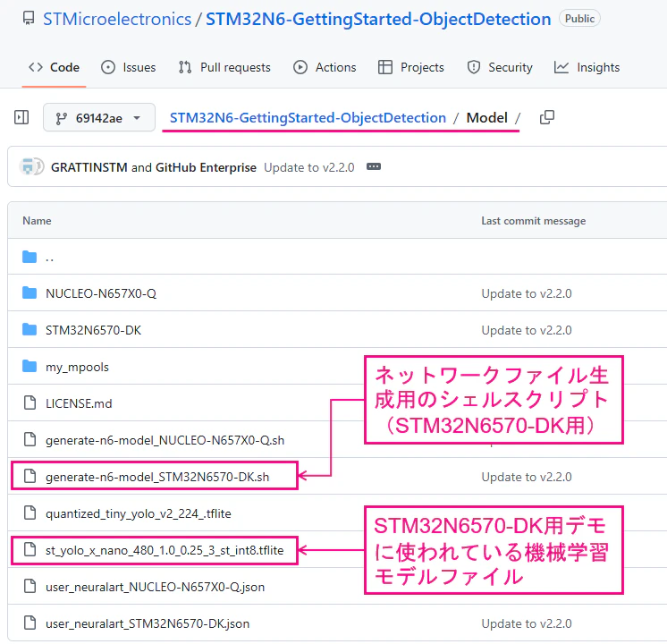The image size is (667, 644).
Task: Click the file icon next to LICENSE.md
Action: point(30,402)
